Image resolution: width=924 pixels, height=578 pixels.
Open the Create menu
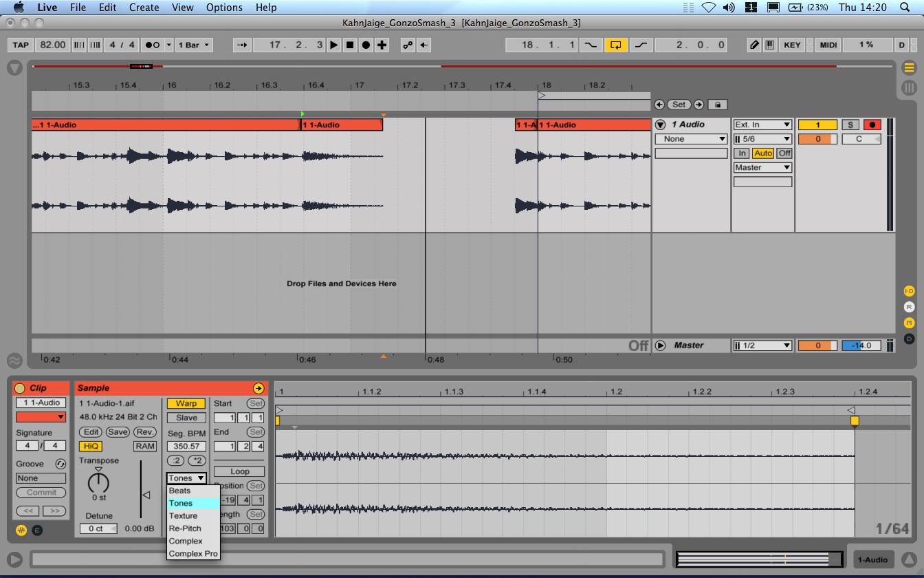144,8
